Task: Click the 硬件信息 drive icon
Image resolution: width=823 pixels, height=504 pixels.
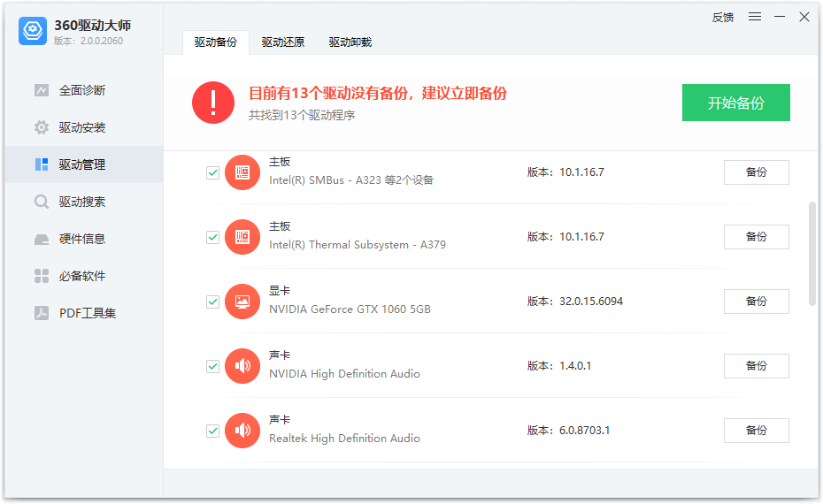Action: (42, 240)
